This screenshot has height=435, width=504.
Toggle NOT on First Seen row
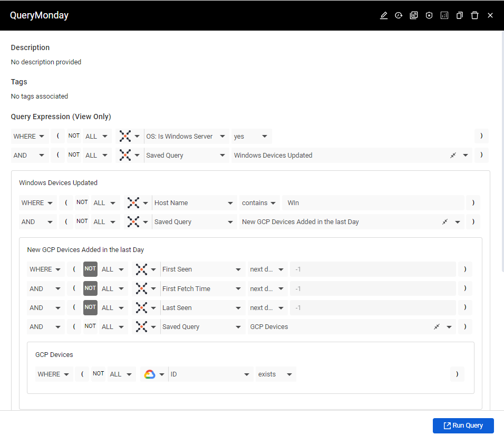90,269
